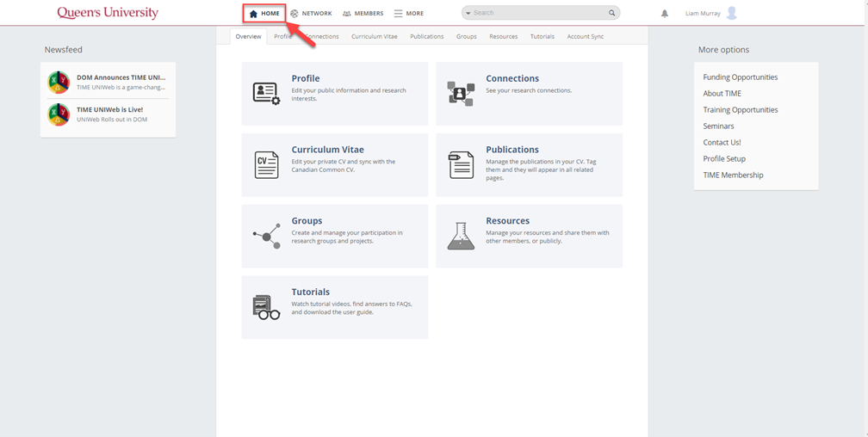Open the MEMBERS navigation item
The height and width of the screenshot is (437, 868).
point(363,14)
